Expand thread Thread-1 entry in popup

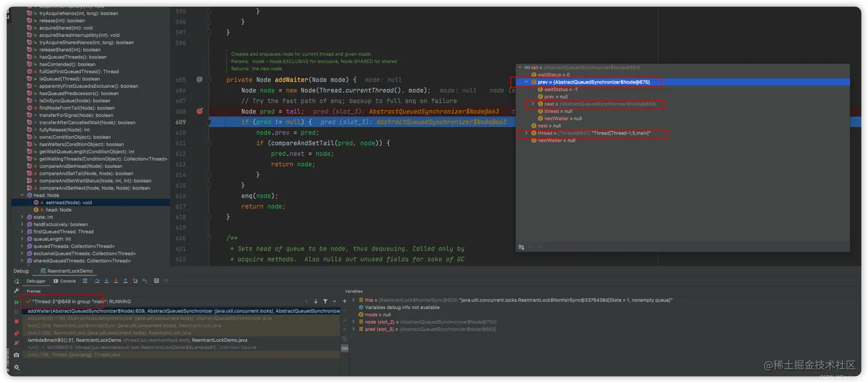526,133
